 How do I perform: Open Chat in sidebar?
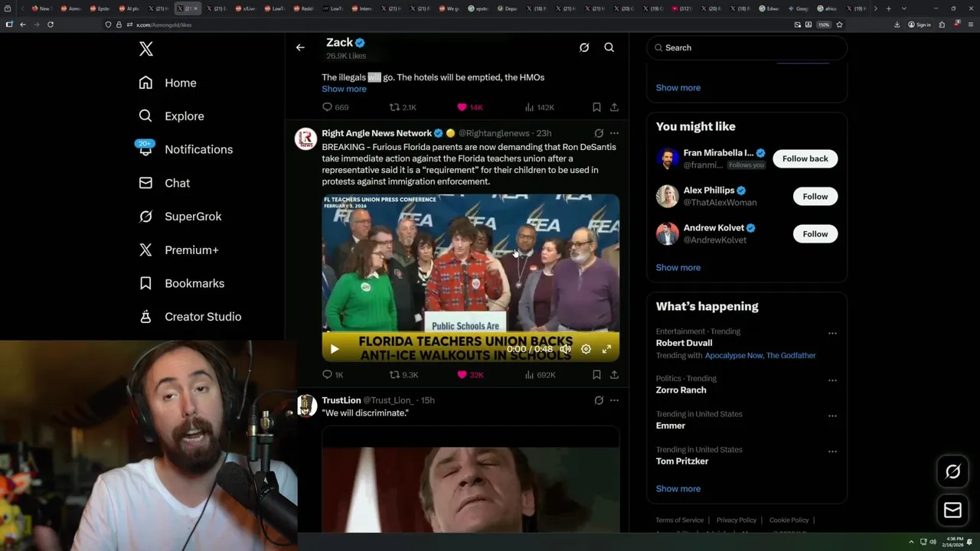coord(164,183)
